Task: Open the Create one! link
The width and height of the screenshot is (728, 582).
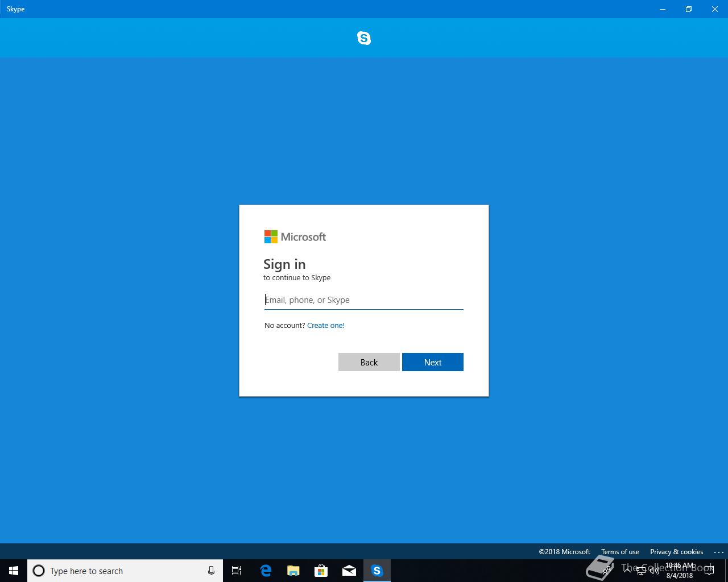Action: click(x=326, y=326)
